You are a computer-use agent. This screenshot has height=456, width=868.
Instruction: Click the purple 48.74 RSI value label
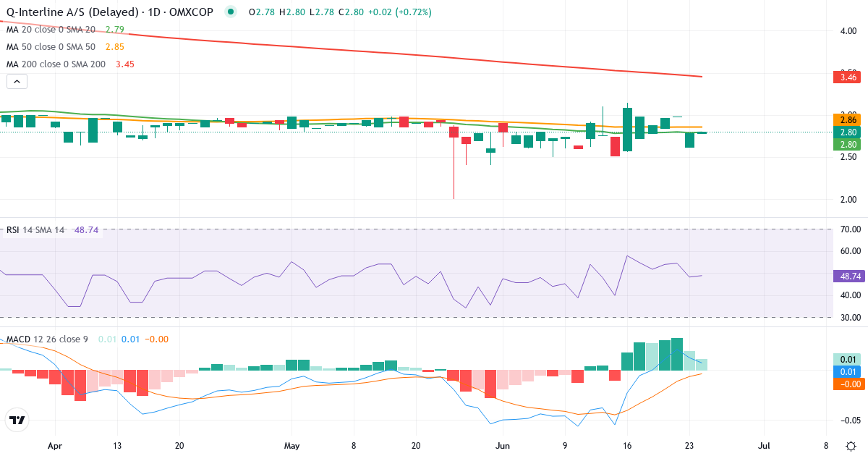(x=849, y=276)
